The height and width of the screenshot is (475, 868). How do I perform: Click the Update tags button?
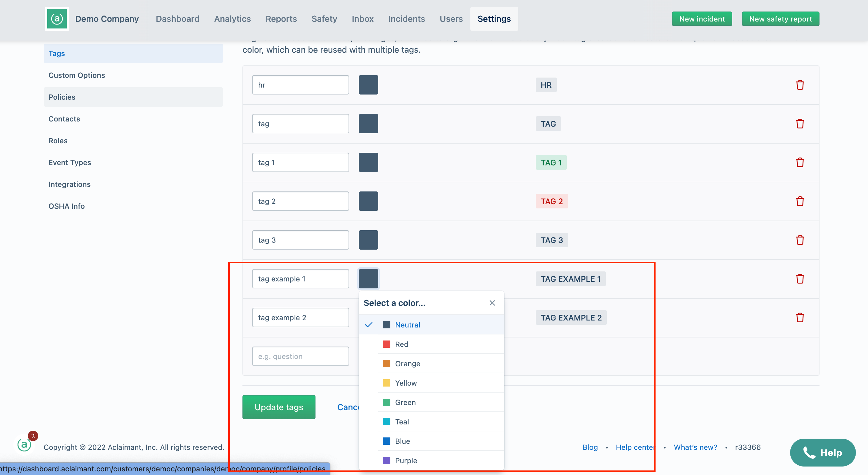click(278, 407)
